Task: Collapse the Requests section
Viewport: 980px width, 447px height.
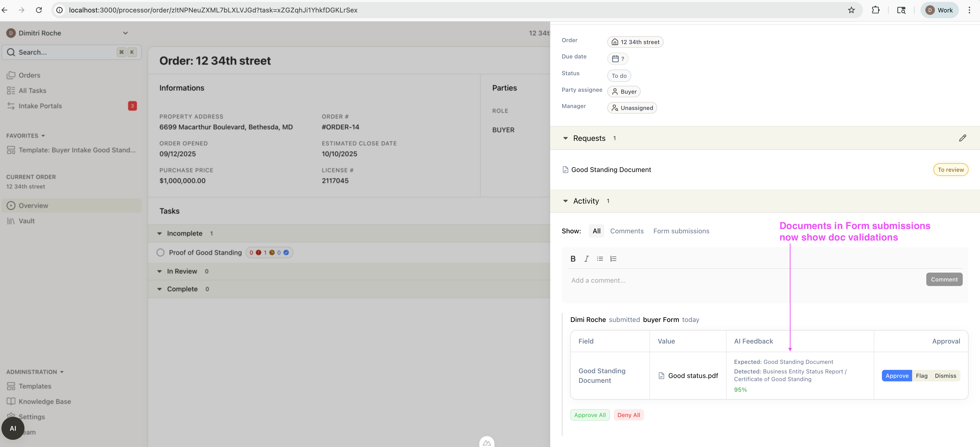Action: tap(565, 138)
